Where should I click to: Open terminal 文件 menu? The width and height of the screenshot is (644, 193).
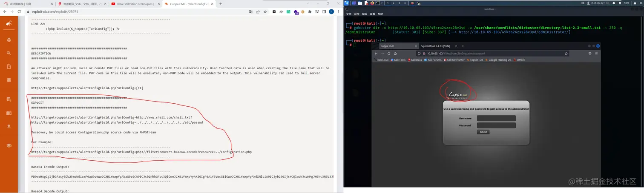pyautogui.click(x=348, y=14)
